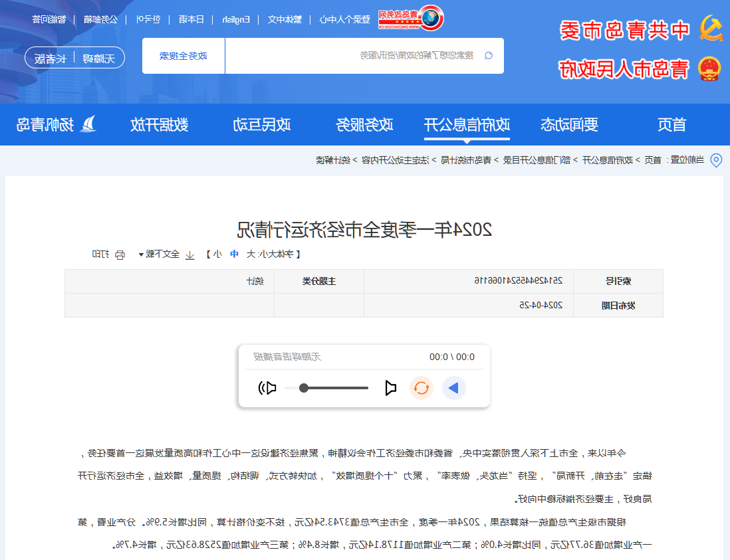The height and width of the screenshot is (560, 730).
Task: Switch language to 日本語
Action: pos(191,19)
